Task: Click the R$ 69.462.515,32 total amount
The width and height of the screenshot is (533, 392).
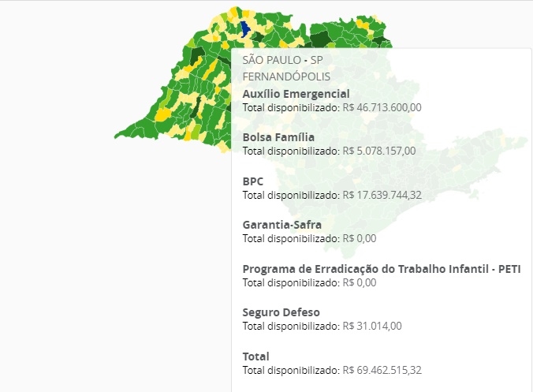Action: coord(383,370)
